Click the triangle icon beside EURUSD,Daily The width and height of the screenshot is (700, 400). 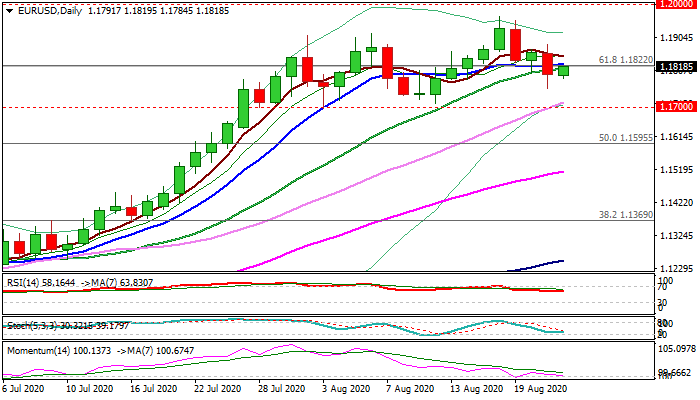(9, 10)
